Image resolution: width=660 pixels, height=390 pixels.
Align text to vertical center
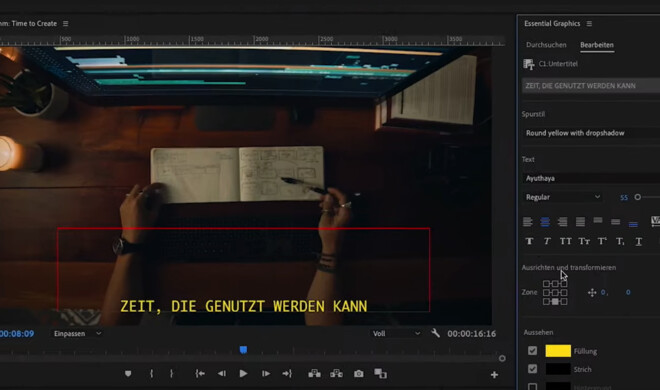(615, 222)
